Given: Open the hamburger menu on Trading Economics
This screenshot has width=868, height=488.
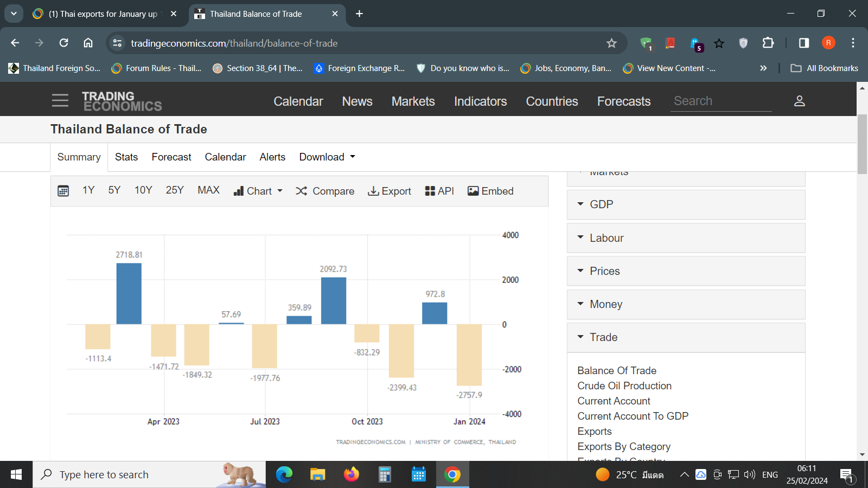Looking at the screenshot, I should [60, 100].
